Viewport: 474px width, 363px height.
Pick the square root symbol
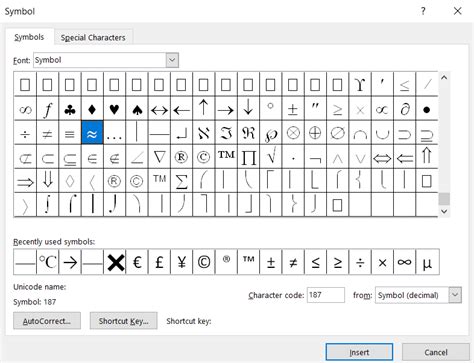(271, 157)
